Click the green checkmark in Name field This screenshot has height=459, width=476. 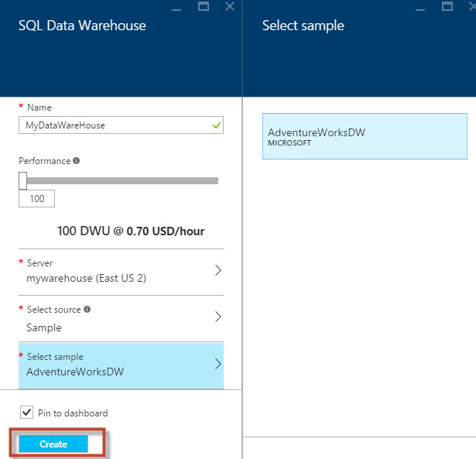pyautogui.click(x=217, y=124)
